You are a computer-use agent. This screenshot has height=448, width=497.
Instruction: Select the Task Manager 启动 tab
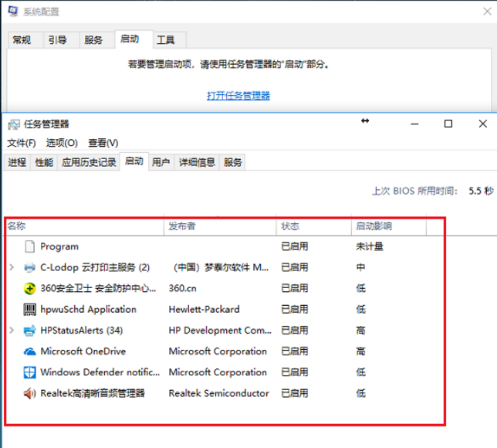tap(134, 161)
